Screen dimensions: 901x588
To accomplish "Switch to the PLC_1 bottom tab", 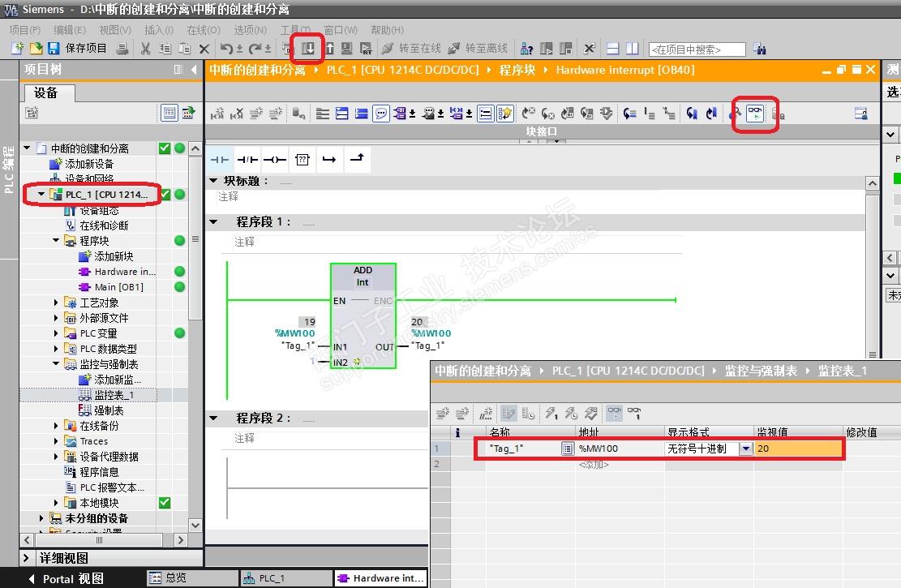I will (x=285, y=578).
